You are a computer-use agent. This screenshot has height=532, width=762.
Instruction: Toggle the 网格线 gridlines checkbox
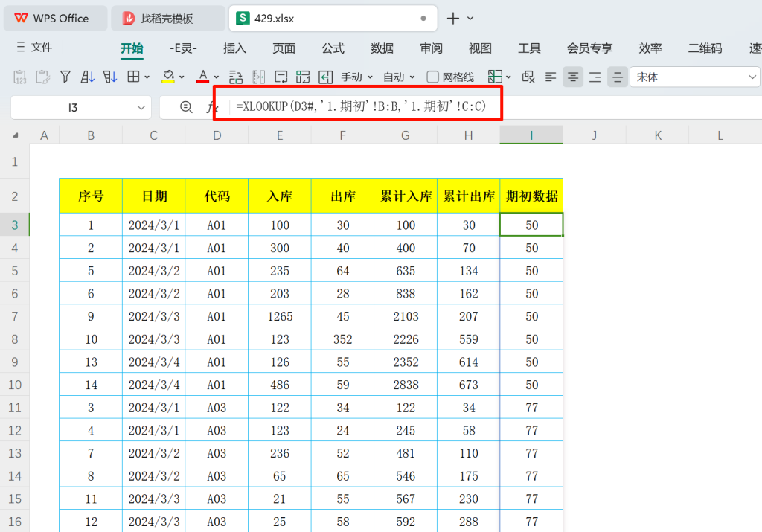point(432,77)
